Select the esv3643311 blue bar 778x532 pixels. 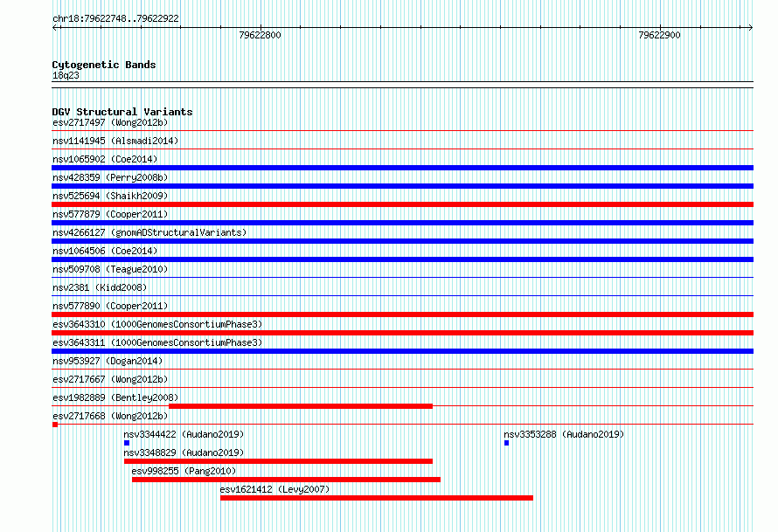pos(402,351)
